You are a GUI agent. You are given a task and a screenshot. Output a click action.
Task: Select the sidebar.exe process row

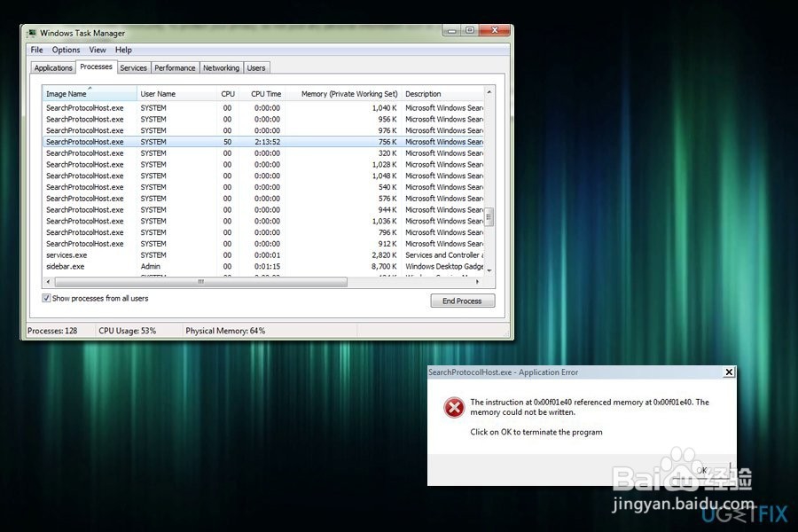pyautogui.click(x=263, y=266)
